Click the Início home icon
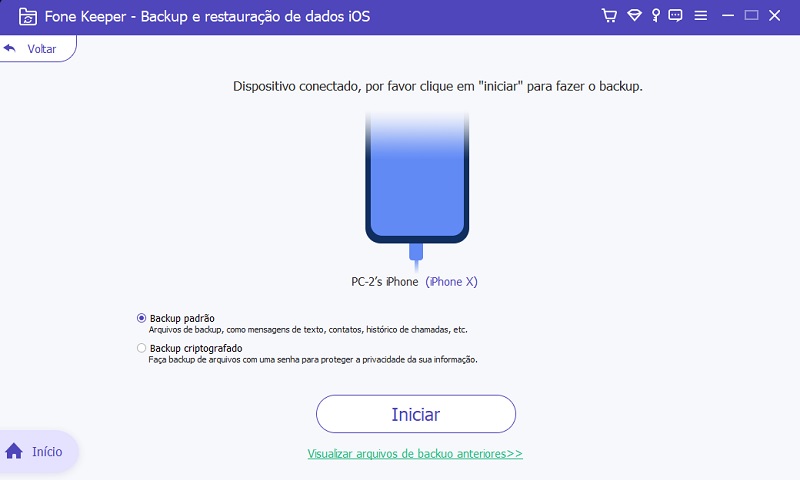The width and height of the screenshot is (800, 480). click(14, 451)
